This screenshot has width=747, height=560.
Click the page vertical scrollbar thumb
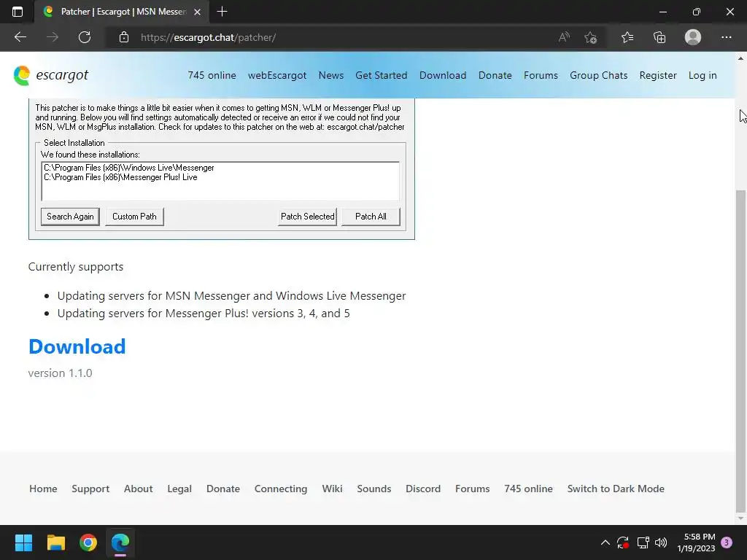coord(740,351)
